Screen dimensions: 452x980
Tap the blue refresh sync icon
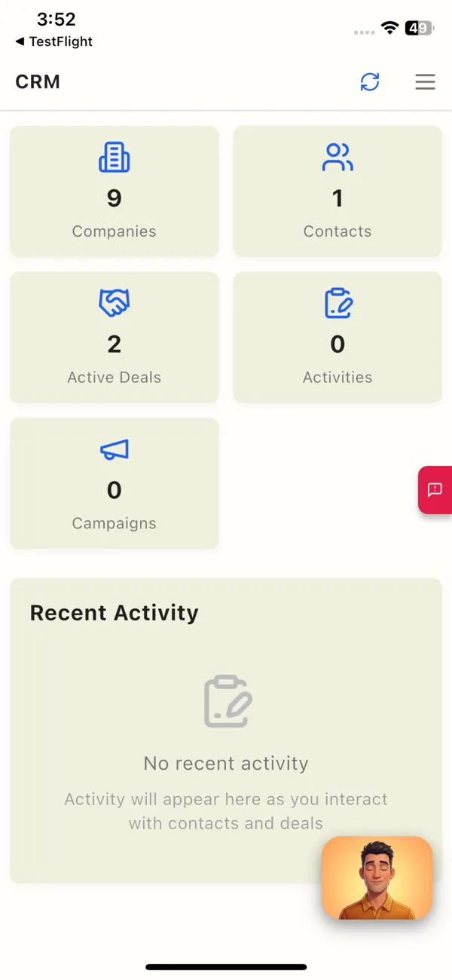[x=370, y=81]
